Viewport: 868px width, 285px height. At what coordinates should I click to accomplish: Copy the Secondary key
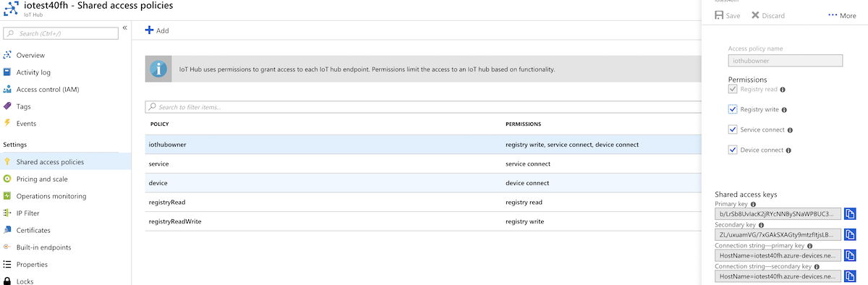pos(850,234)
